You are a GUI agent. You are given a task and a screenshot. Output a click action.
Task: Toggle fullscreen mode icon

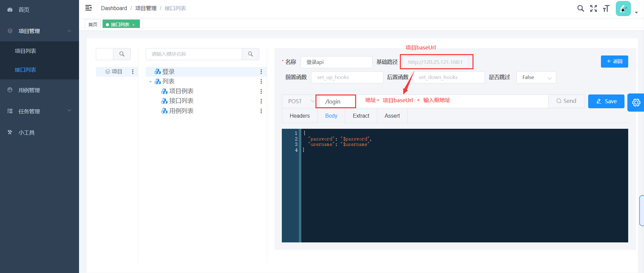(x=594, y=8)
